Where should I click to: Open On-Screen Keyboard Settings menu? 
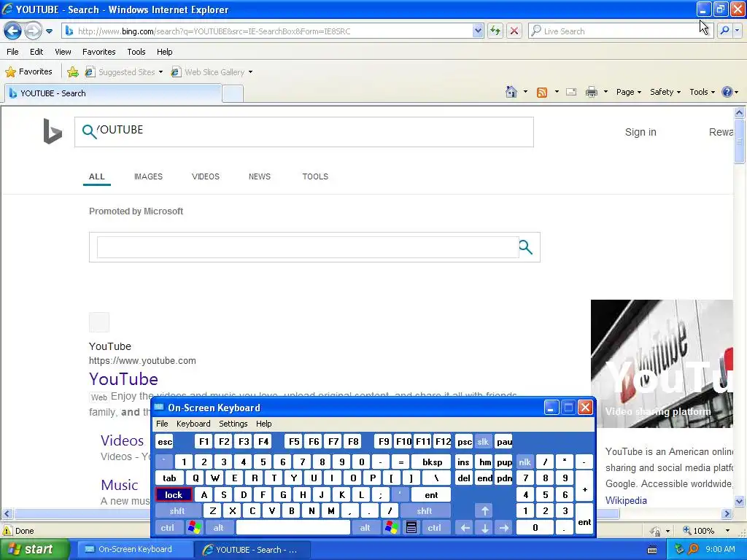click(x=233, y=424)
